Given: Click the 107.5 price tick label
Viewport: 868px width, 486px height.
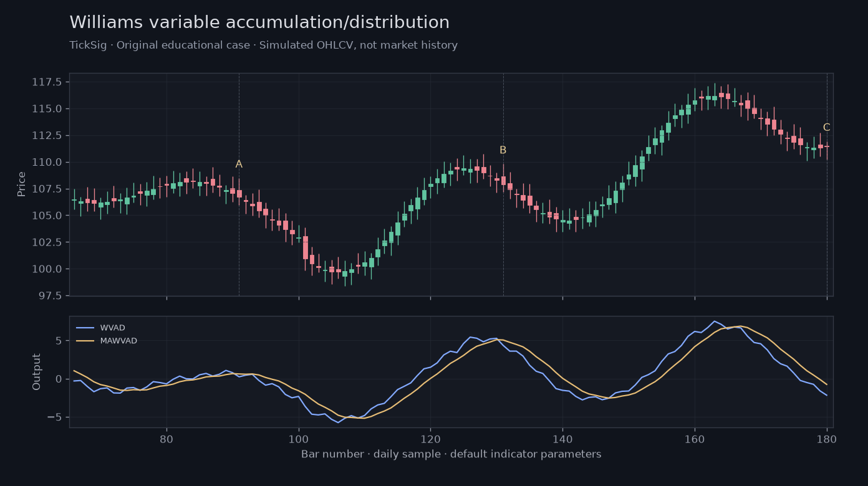Looking at the screenshot, I should point(48,189).
